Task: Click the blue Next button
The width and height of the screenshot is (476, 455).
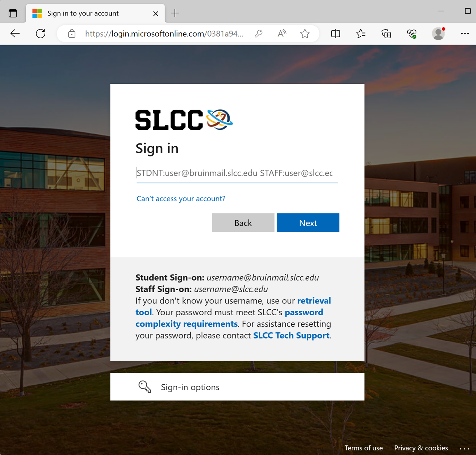Action: 308,223
